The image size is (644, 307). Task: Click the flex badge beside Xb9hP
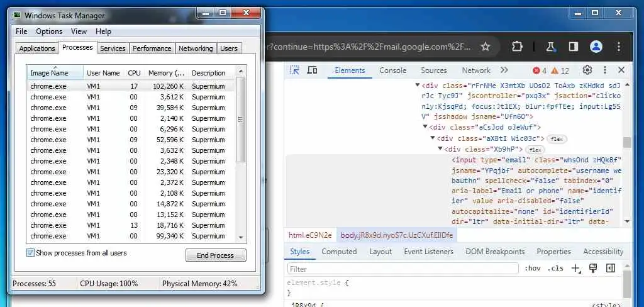click(x=535, y=150)
